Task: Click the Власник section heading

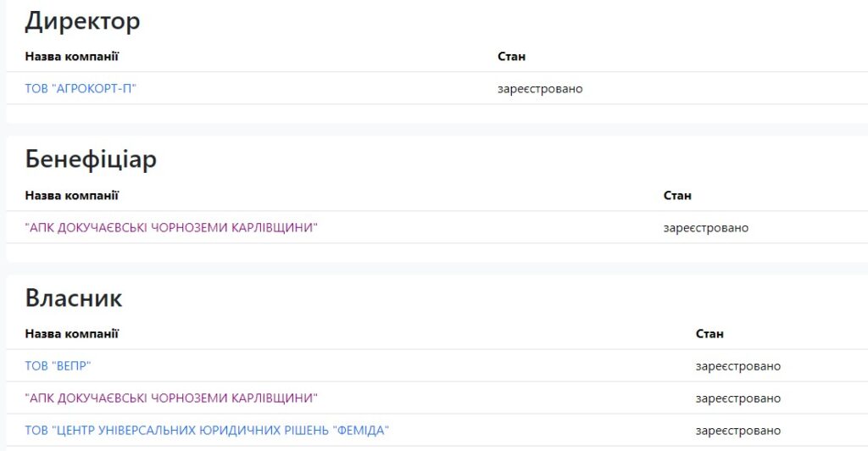Action: 74,298
